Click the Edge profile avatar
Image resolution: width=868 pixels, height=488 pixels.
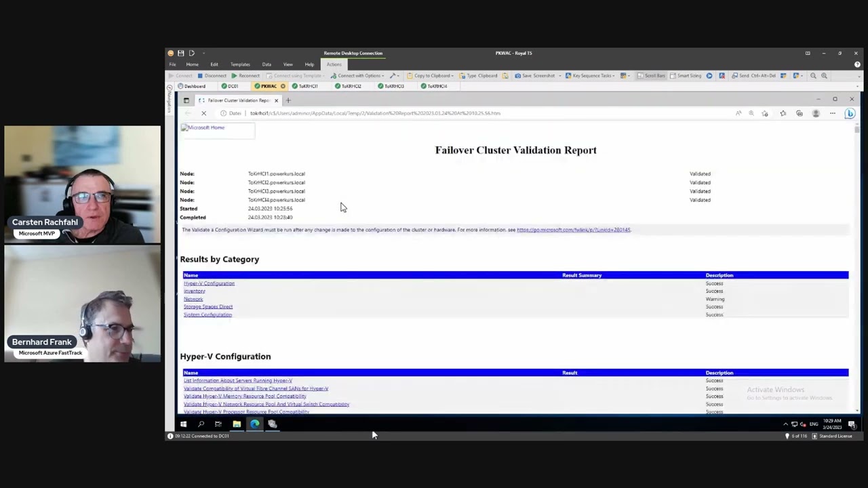(816, 113)
